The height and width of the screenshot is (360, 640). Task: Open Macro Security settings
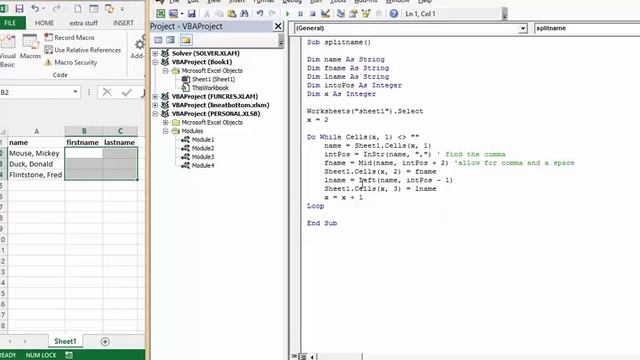click(71, 62)
